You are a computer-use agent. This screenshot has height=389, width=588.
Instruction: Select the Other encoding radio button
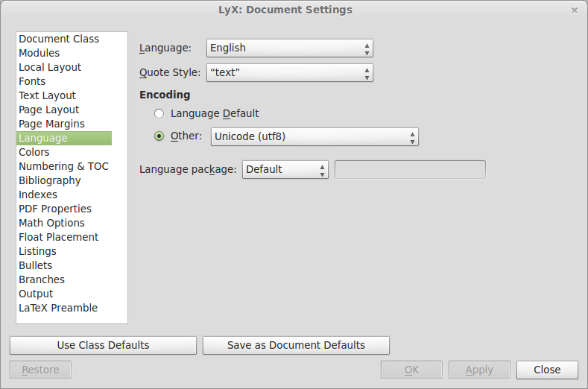coord(159,136)
